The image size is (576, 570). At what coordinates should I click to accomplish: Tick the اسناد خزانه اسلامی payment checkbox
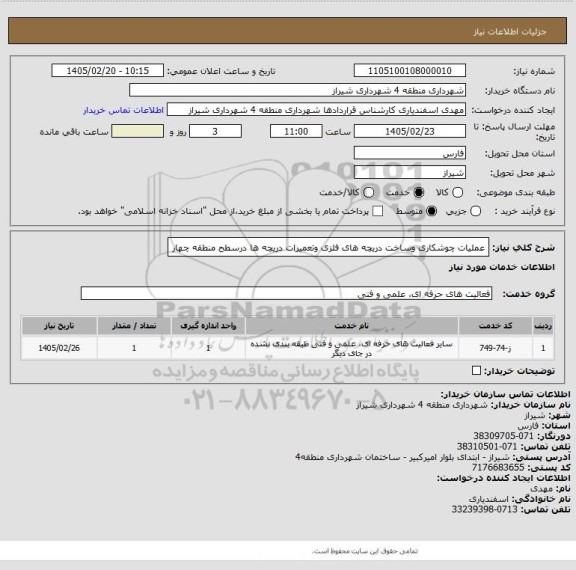378,211
